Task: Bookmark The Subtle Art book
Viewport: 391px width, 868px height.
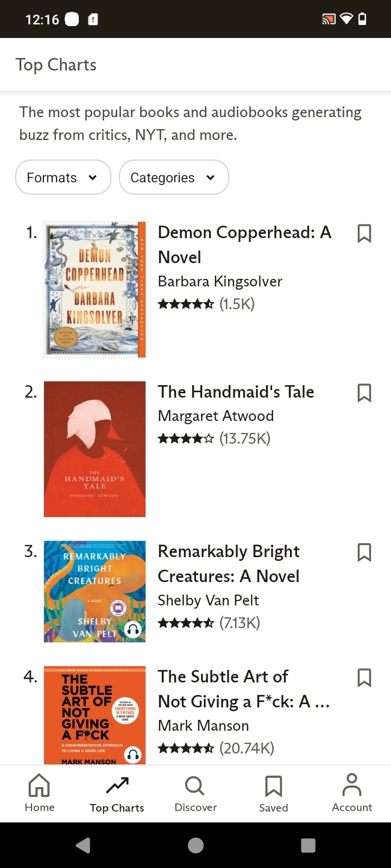Action: coord(364,678)
